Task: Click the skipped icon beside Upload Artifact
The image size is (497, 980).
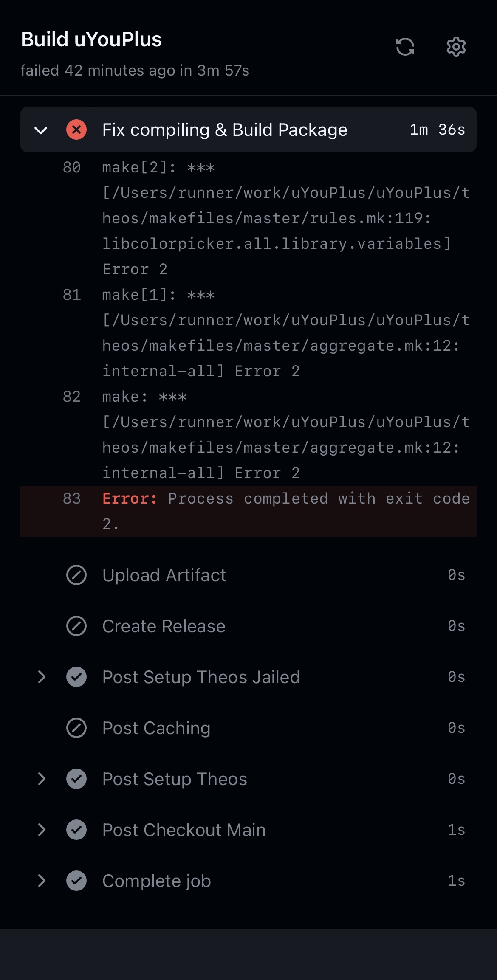Action: click(x=76, y=575)
